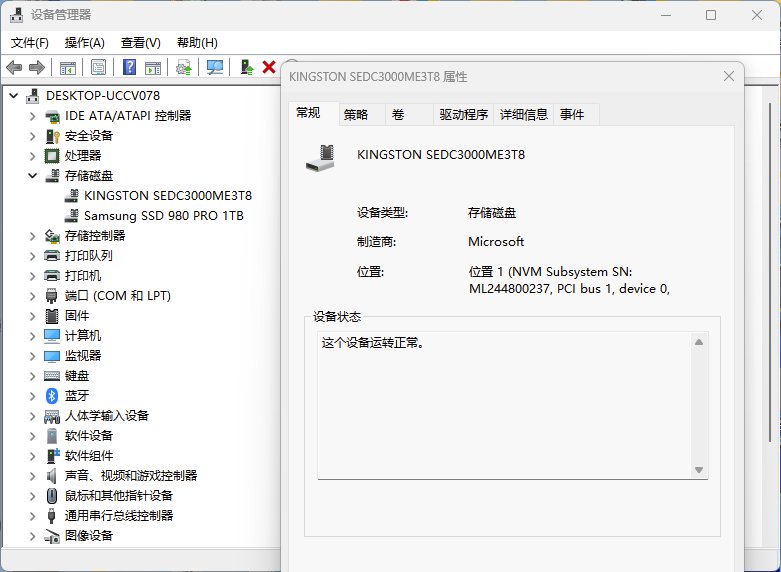Viewport: 781px width, 572px height.
Task: Click the 固件 firmware chip icon
Action: pyautogui.click(x=52, y=316)
